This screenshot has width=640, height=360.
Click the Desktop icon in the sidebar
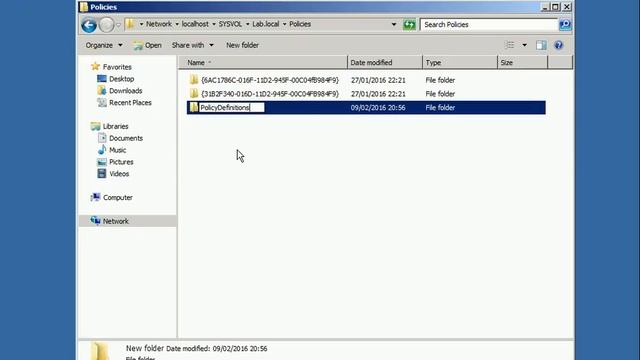tap(102, 78)
